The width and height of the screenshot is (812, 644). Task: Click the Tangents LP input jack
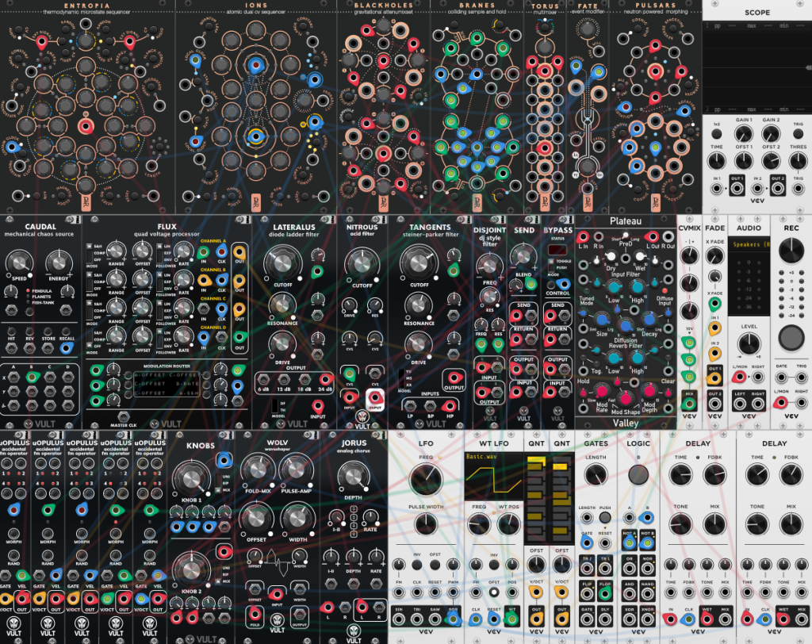point(411,406)
